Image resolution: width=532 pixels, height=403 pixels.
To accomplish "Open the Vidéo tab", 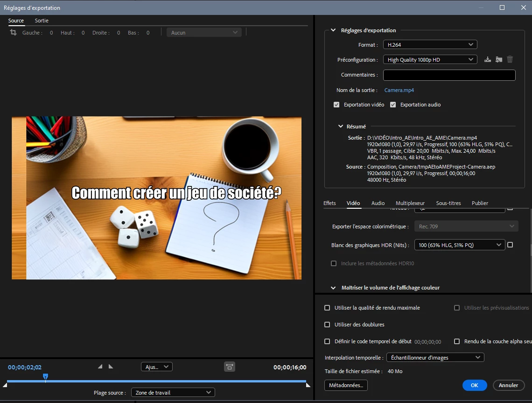I will pos(353,203).
